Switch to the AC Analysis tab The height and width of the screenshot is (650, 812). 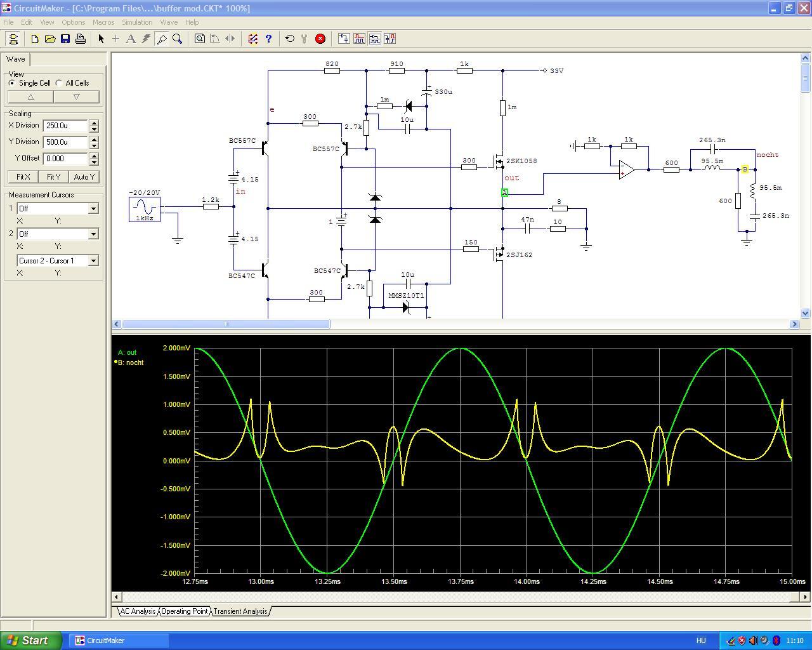tap(138, 611)
